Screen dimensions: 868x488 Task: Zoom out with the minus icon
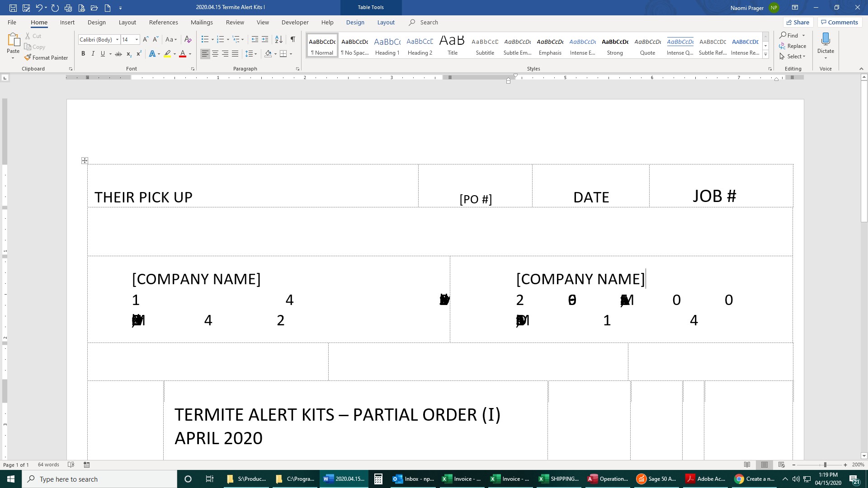(794, 465)
